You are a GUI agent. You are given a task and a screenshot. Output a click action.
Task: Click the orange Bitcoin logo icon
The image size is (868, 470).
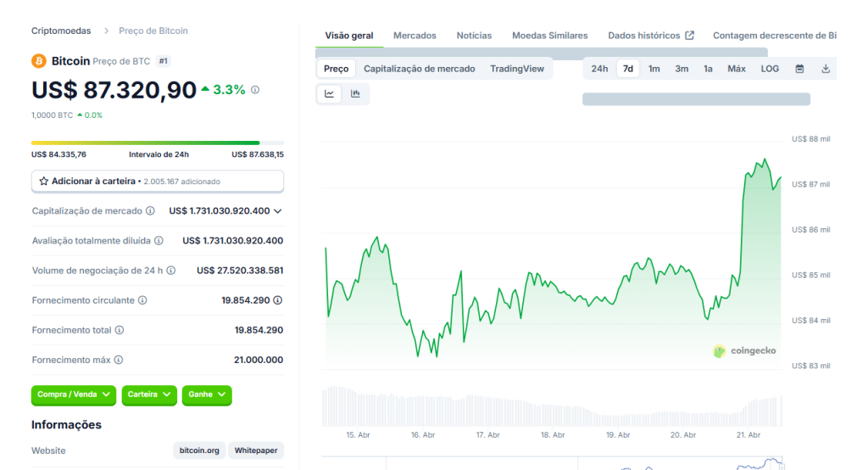[39, 61]
